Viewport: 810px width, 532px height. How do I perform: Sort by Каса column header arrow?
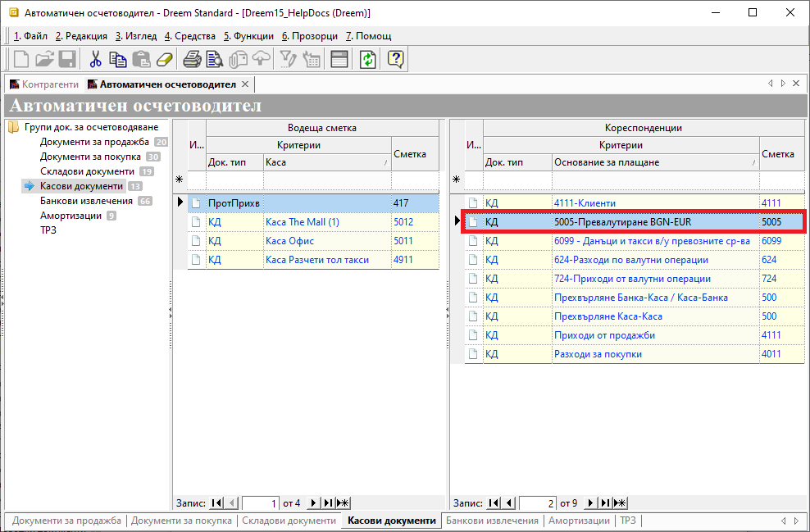coord(385,163)
